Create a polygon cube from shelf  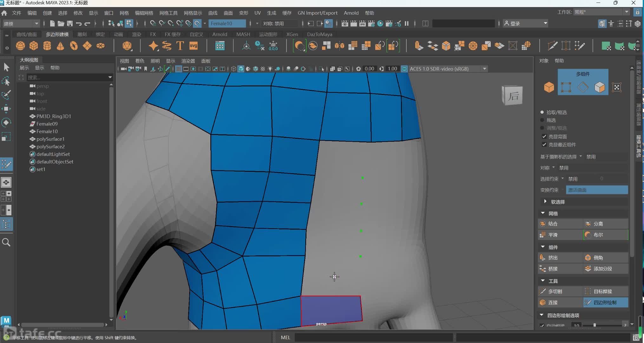pos(34,46)
